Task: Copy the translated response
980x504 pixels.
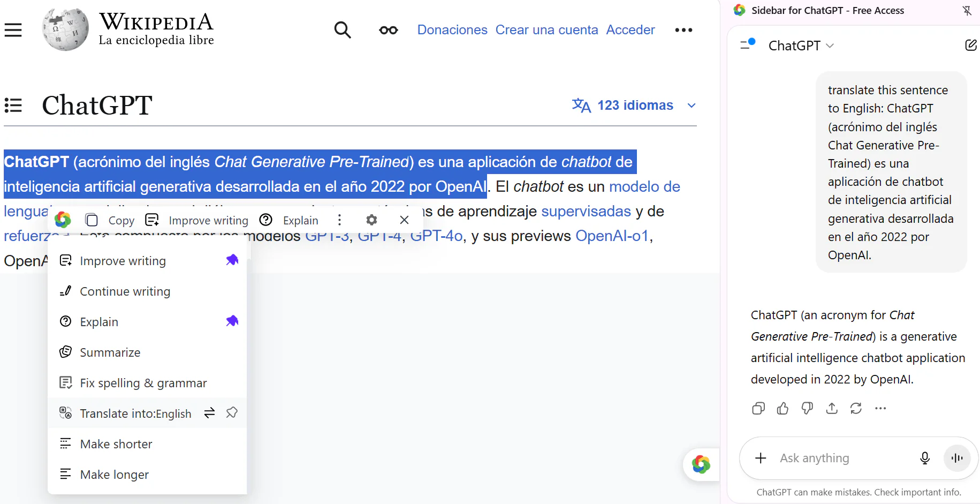Action: (758, 408)
